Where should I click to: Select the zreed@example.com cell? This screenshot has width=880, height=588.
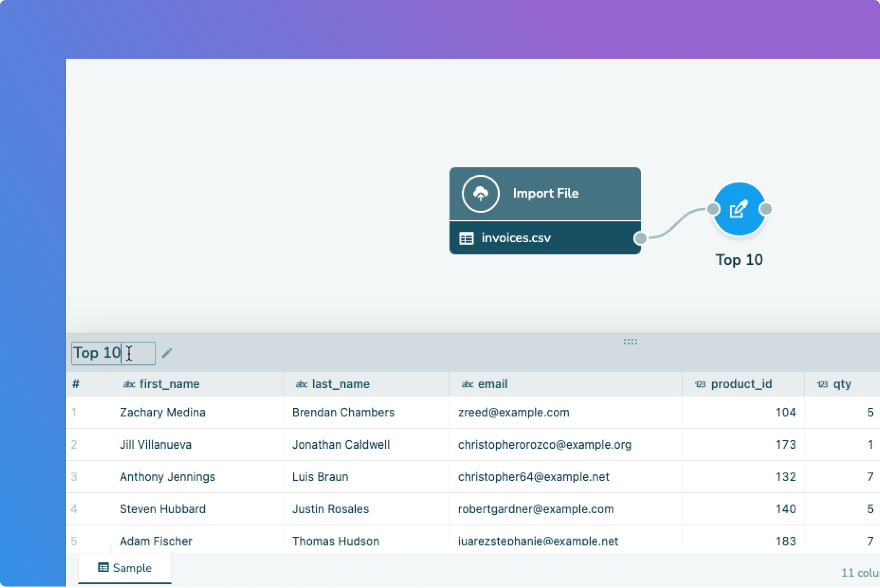point(514,412)
